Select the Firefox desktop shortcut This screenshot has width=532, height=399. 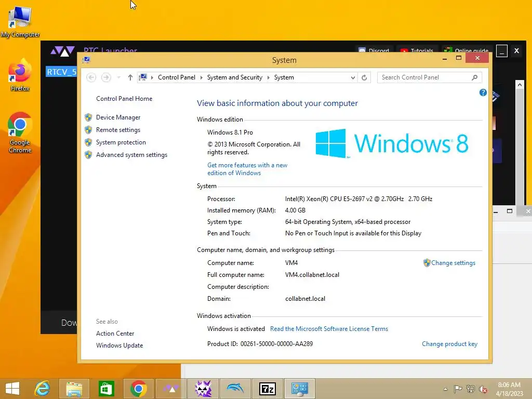click(x=20, y=75)
